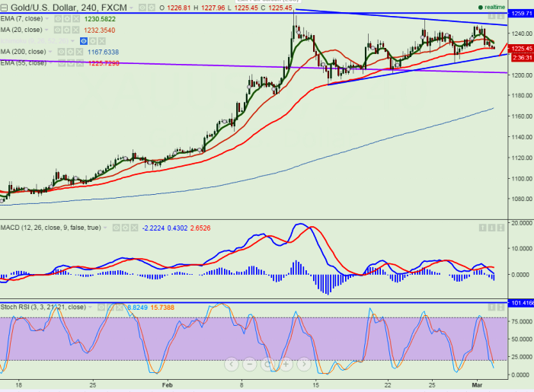Click the Stoch RSI (3, 3, 21, 21, close) label
The width and height of the screenshot is (534, 392).
click(43, 308)
